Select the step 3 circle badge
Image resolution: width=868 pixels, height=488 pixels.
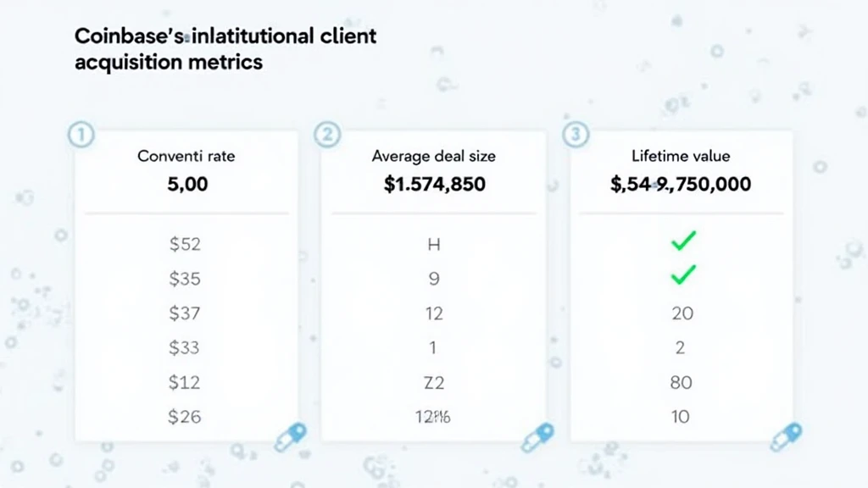point(576,136)
